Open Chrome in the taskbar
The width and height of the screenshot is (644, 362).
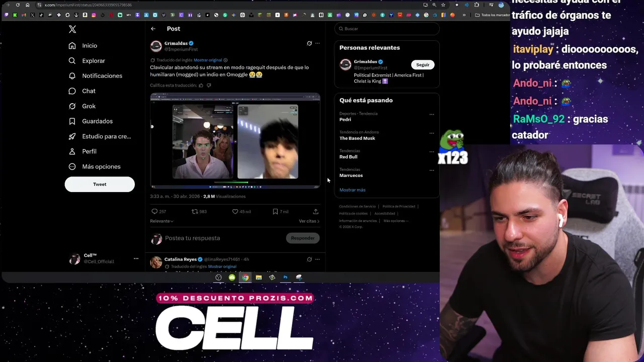click(245, 278)
